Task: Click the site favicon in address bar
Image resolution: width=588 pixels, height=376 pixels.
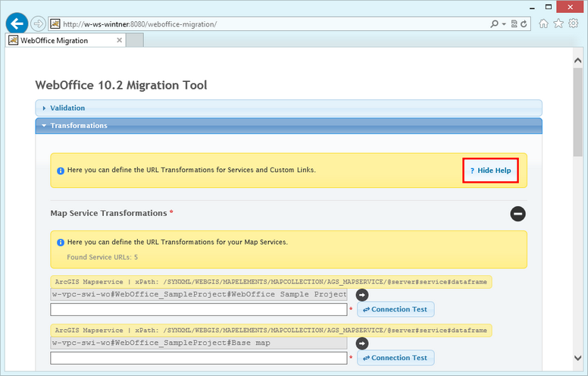Action: coord(55,24)
